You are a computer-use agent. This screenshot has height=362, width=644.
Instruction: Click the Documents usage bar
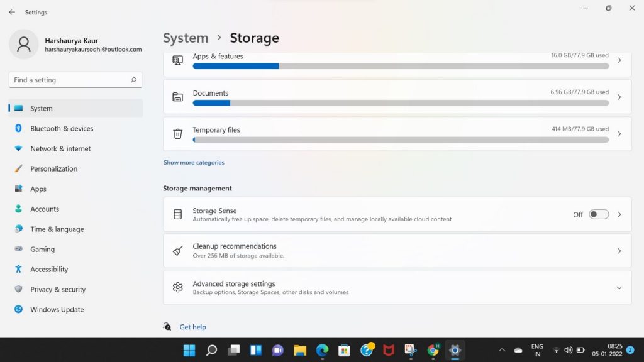401,103
